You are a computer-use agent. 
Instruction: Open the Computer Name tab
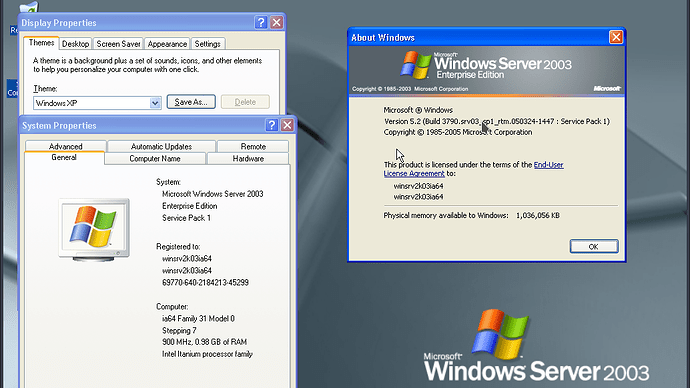pos(155,158)
